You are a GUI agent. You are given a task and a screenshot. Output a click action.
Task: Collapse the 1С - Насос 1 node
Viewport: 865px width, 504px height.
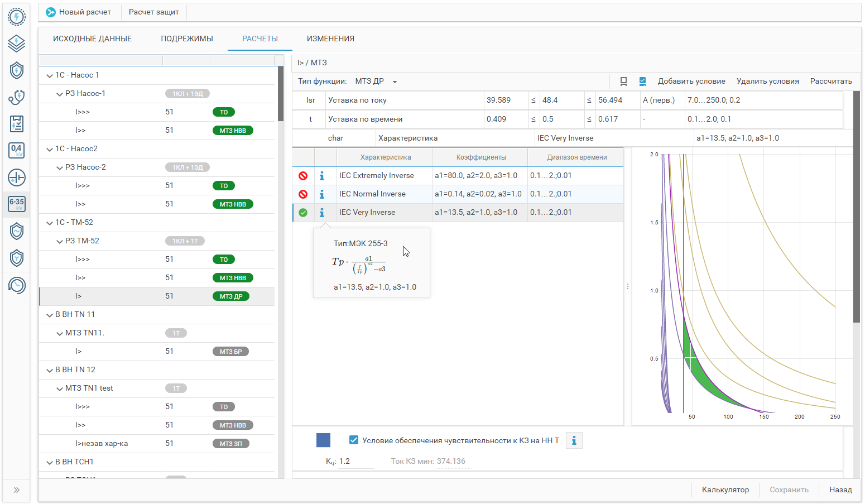[50, 75]
